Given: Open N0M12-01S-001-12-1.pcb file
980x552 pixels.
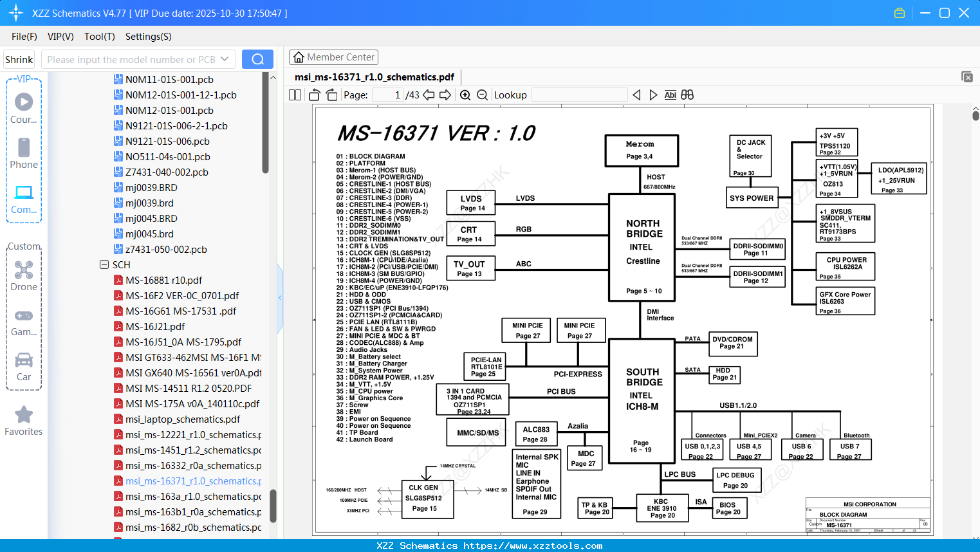Looking at the screenshot, I should [x=181, y=95].
